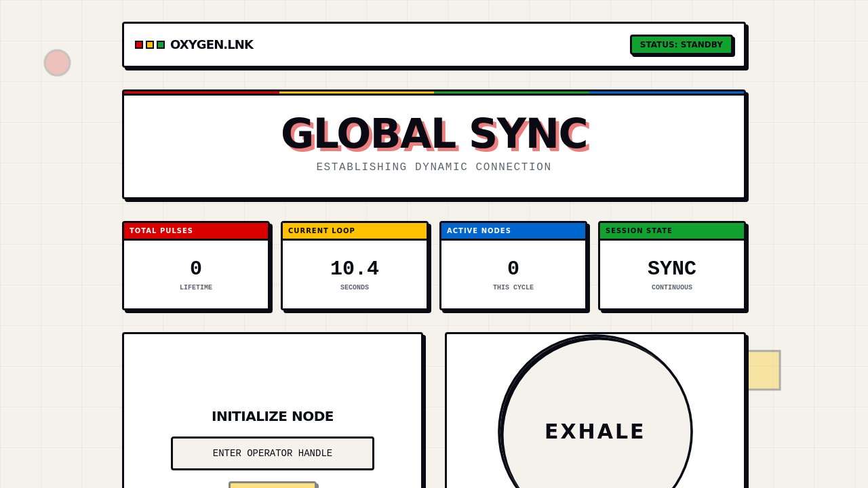
Task: Click the 10.4 loop value
Action: 355,268
